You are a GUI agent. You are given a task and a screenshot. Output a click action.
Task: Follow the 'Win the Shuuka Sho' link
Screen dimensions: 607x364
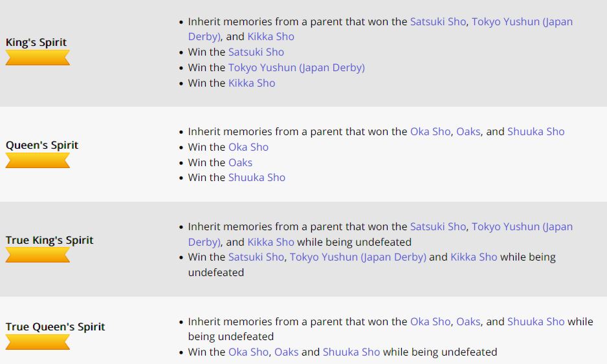point(257,178)
